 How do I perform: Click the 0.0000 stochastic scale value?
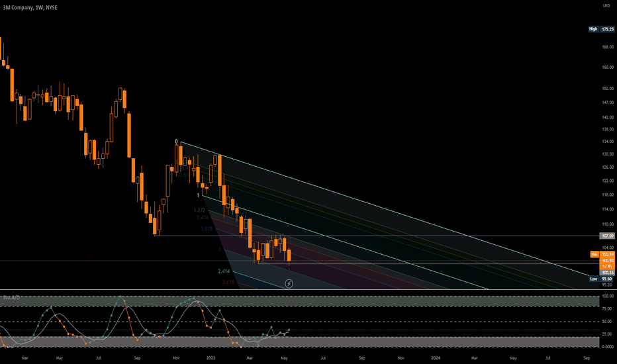[608, 347]
